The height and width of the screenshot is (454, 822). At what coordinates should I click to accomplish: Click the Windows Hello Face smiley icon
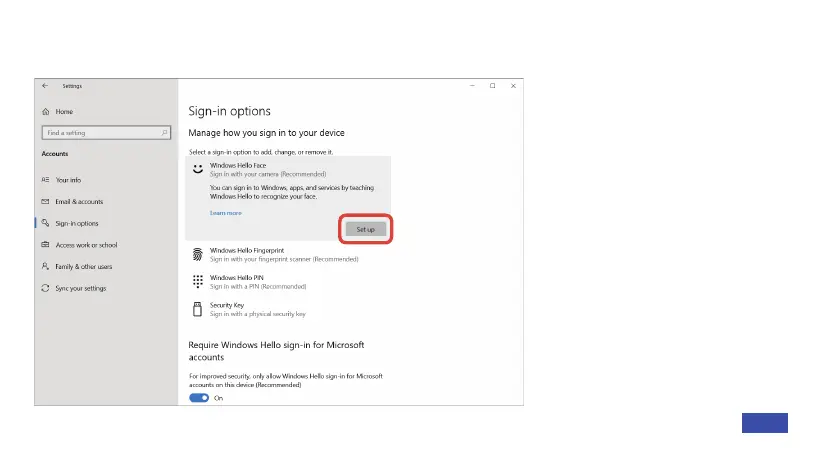[198, 169]
